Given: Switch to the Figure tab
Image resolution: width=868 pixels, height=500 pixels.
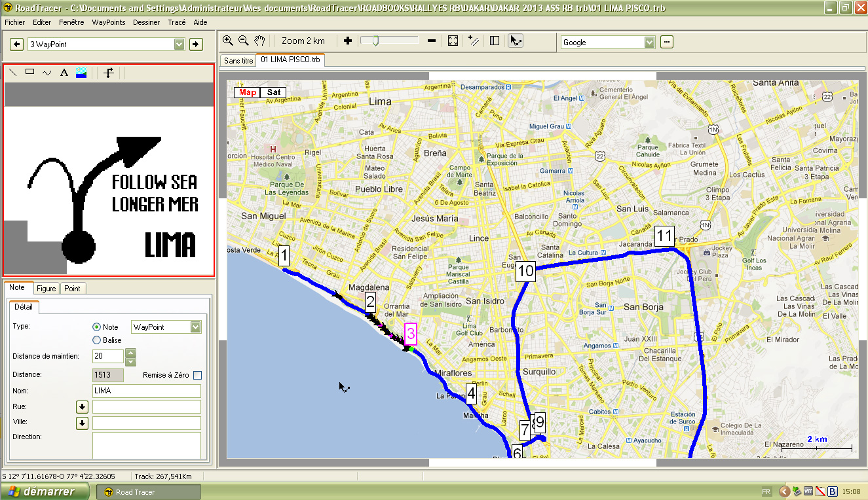Looking at the screenshot, I should pos(46,288).
